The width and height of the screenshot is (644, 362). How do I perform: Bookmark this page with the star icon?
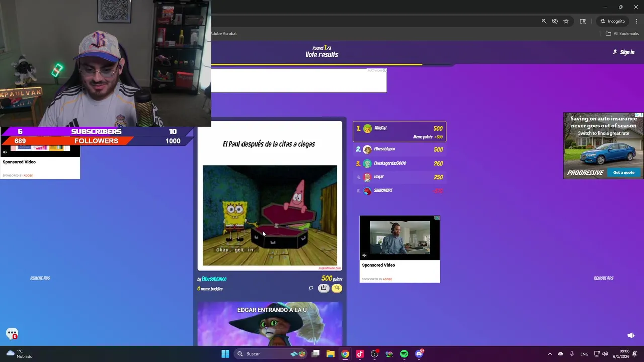coord(566,21)
